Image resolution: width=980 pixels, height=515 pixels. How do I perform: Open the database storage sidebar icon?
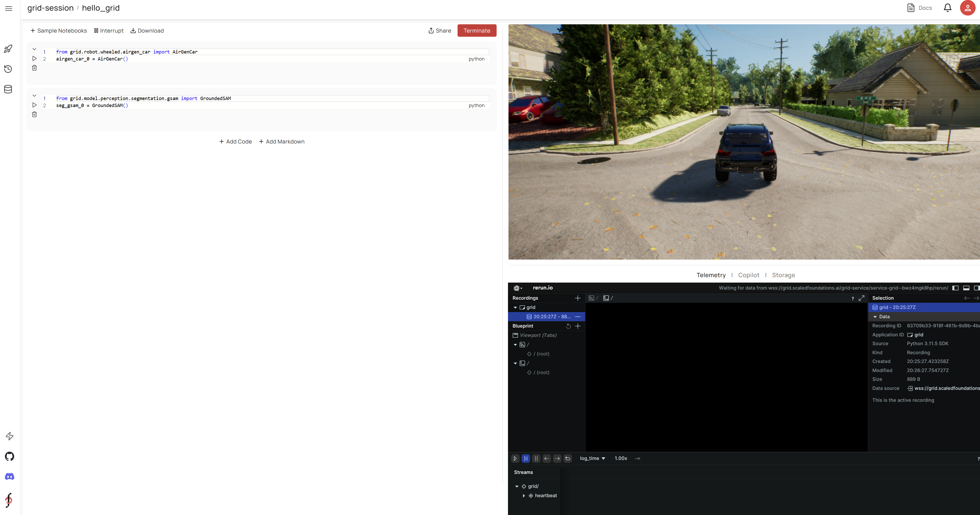tap(8, 89)
